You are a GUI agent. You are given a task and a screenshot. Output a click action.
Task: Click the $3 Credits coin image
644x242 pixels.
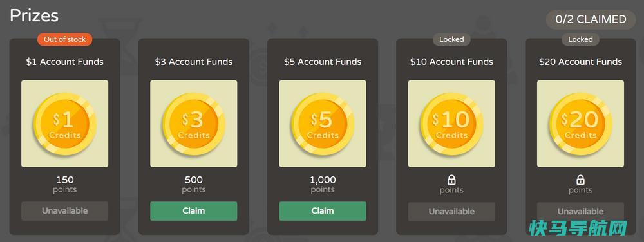194,124
